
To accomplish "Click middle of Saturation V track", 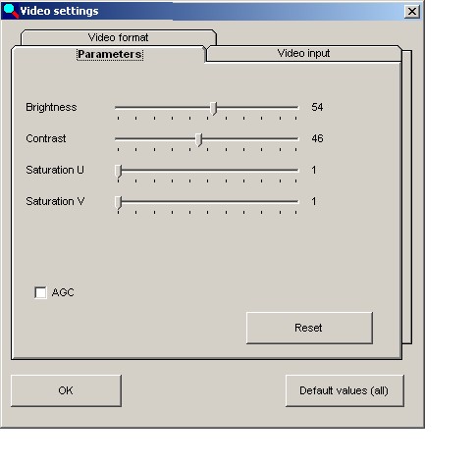I will (x=207, y=201).
